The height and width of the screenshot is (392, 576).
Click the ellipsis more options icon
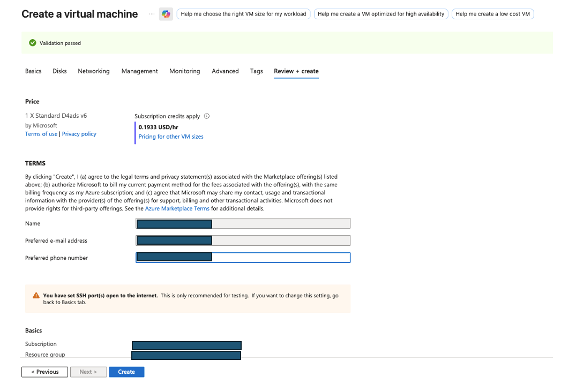152,14
